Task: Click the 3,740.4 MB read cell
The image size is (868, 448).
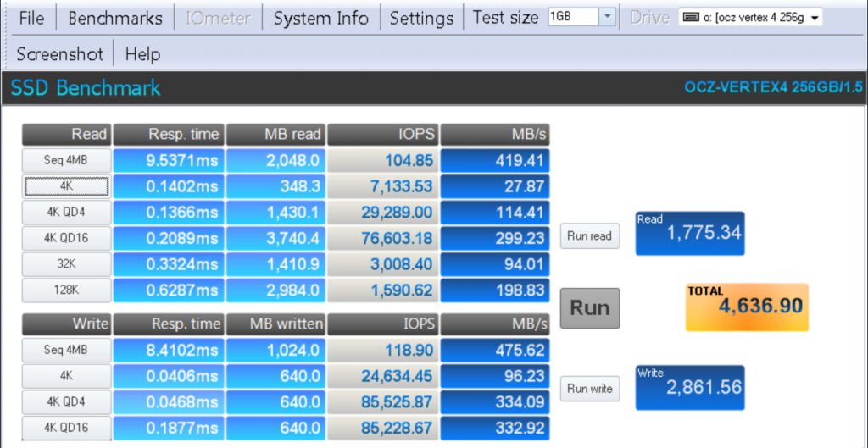Action: 275,238
